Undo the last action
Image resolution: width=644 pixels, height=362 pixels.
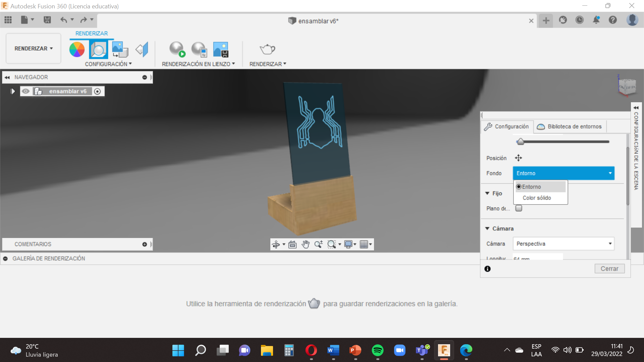[x=63, y=20]
